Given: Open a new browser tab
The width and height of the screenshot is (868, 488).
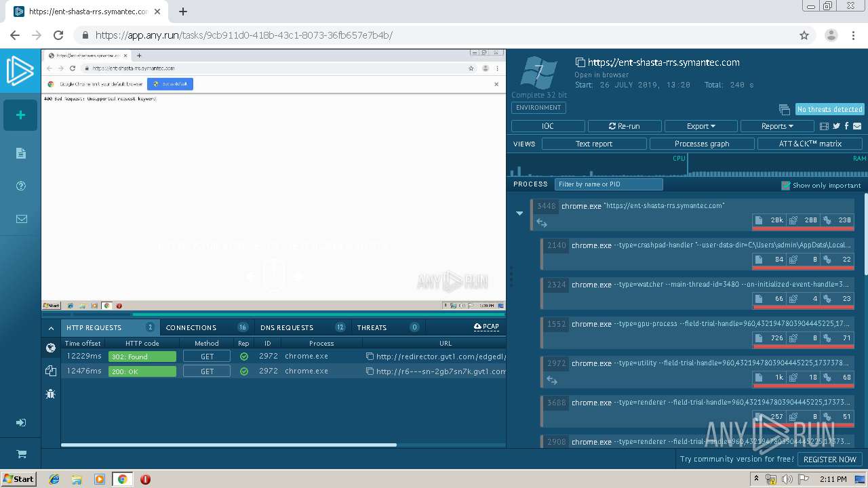Looking at the screenshot, I should pyautogui.click(x=183, y=12).
